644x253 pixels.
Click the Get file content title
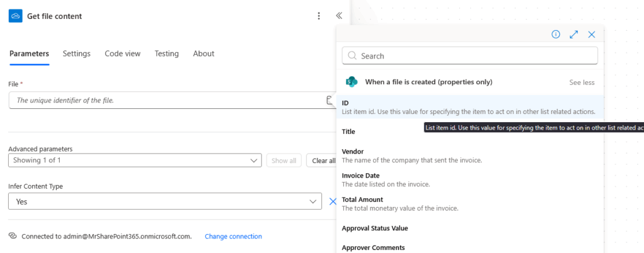click(54, 16)
